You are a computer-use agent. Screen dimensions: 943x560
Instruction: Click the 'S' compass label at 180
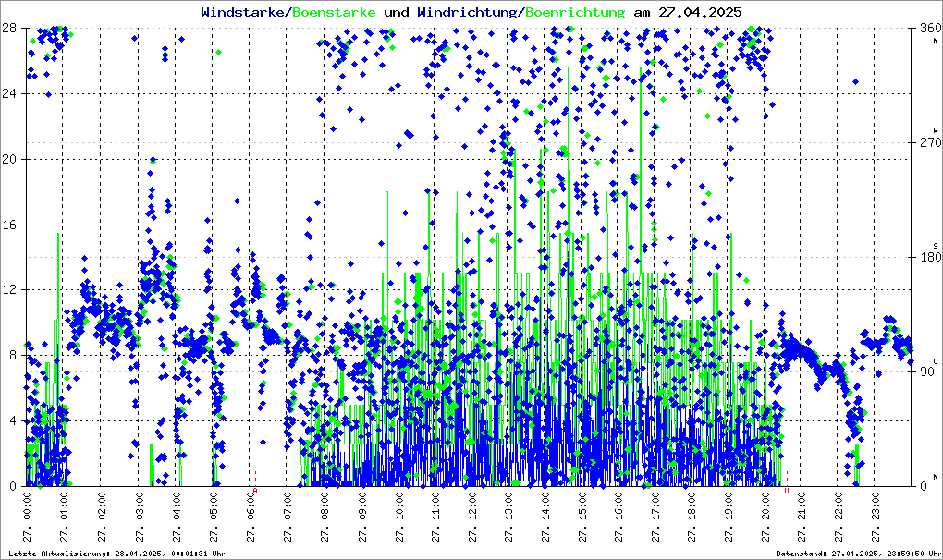[936, 245]
